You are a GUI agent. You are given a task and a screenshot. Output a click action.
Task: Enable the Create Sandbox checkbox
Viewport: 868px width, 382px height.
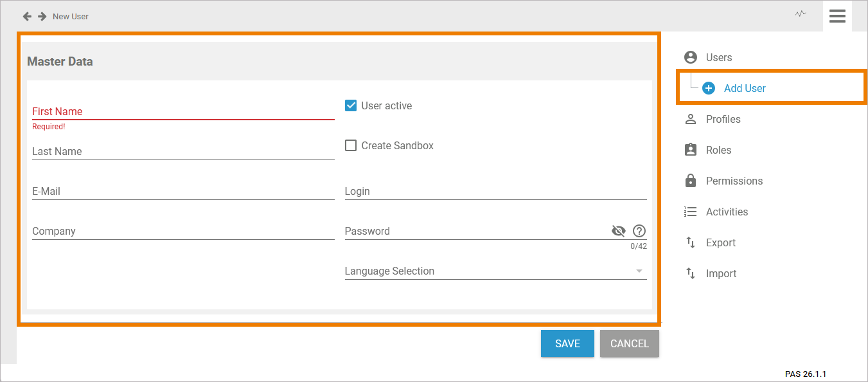click(351, 145)
